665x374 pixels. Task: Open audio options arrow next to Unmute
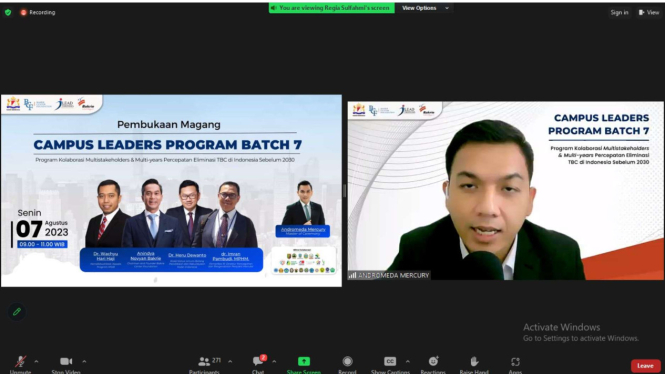[x=36, y=362]
